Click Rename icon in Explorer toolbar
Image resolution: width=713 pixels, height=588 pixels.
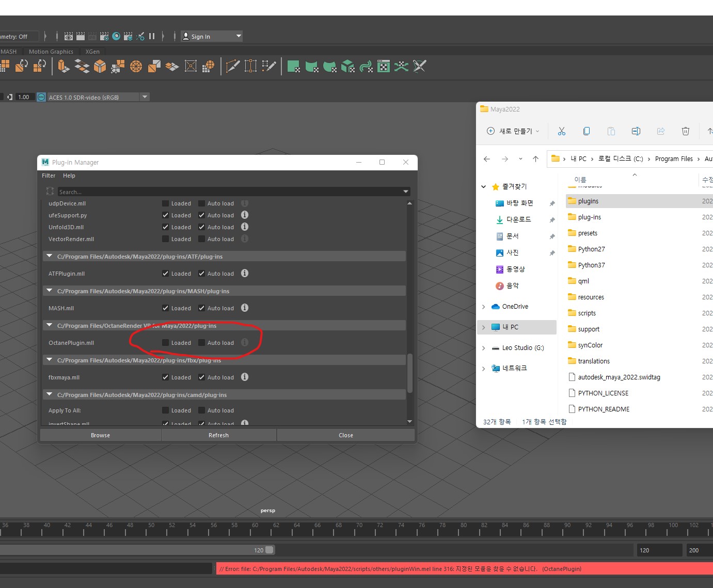click(636, 131)
